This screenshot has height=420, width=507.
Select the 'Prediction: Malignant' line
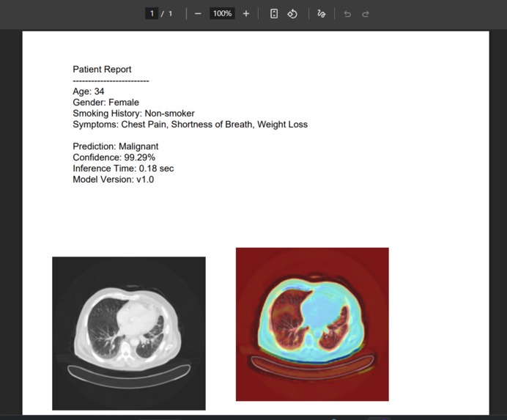pos(116,147)
